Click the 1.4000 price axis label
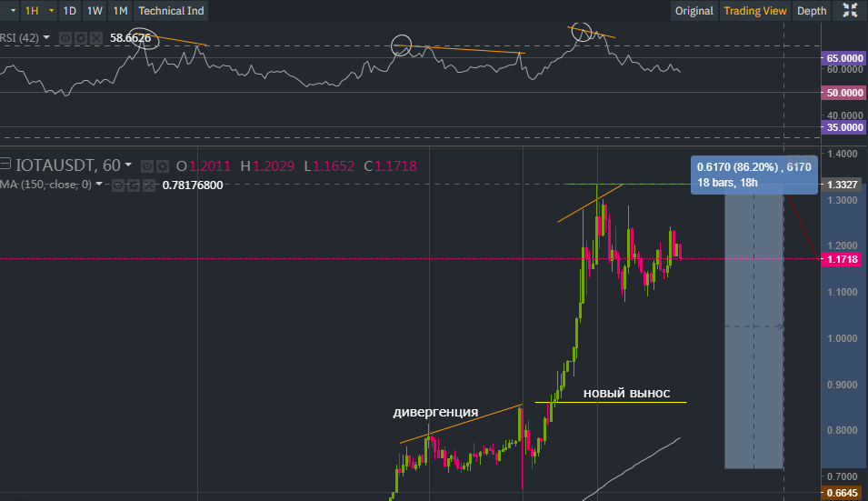This screenshot has width=868, height=501. point(842,154)
